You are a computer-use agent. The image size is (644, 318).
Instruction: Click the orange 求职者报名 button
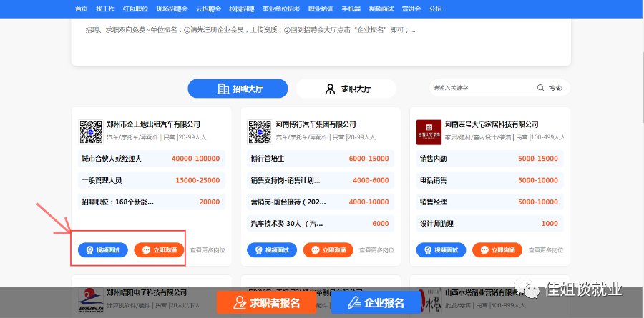(267, 302)
